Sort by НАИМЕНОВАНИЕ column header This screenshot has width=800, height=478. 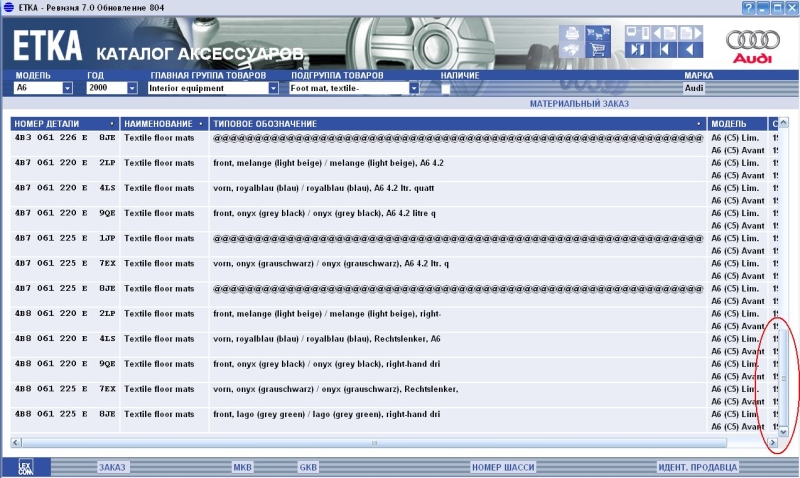164,124
